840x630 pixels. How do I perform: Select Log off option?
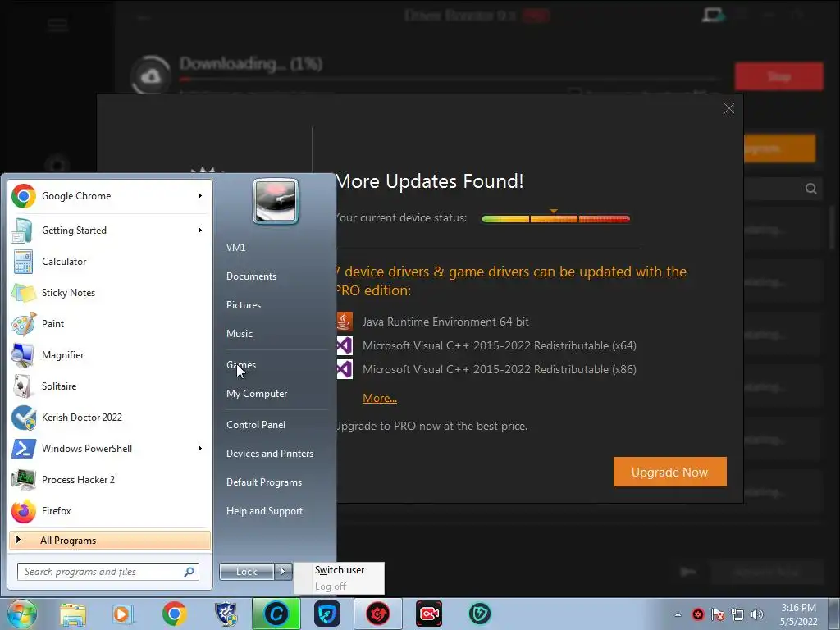(x=339, y=586)
